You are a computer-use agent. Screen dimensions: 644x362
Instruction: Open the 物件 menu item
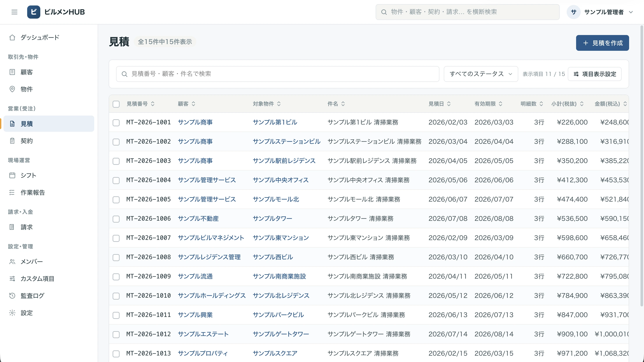[49, 89]
